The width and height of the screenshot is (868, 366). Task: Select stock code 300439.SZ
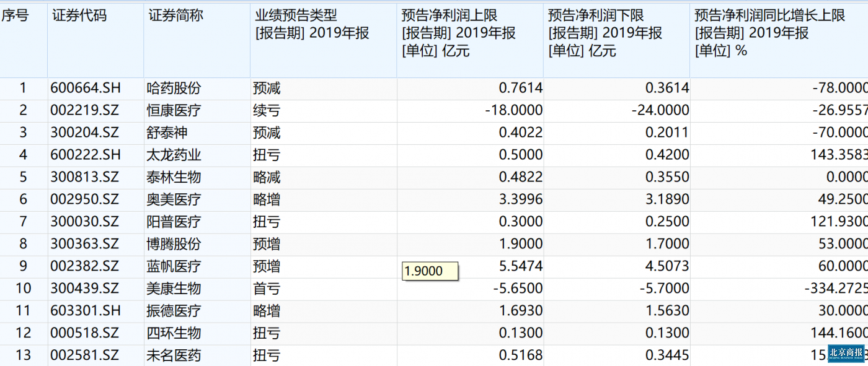[84, 289]
